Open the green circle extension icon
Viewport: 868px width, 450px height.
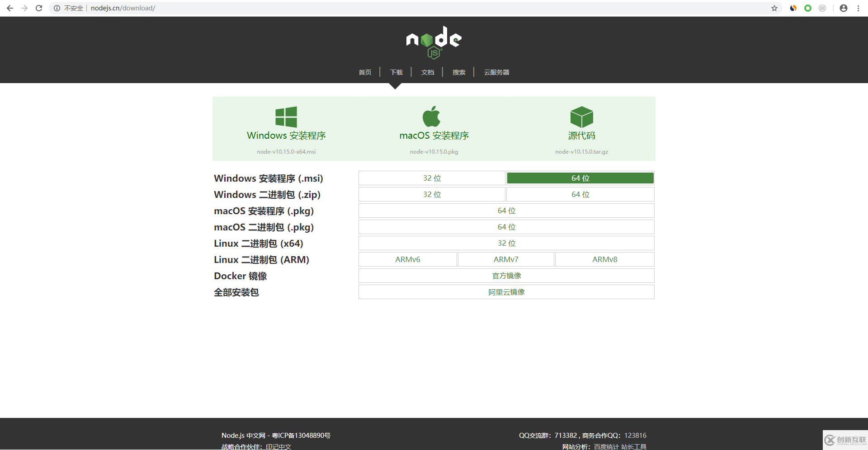pyautogui.click(x=808, y=8)
